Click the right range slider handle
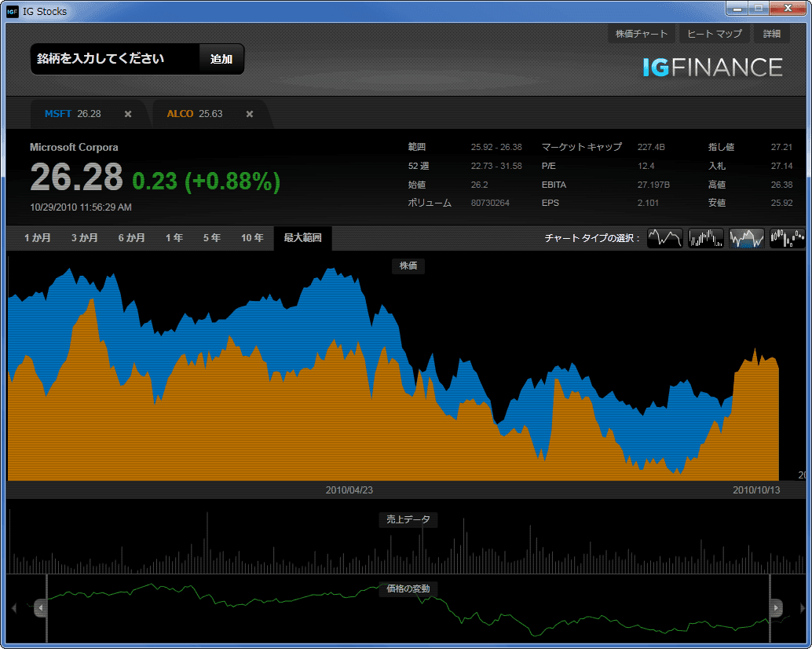The image size is (812, 649). pyautogui.click(x=776, y=608)
